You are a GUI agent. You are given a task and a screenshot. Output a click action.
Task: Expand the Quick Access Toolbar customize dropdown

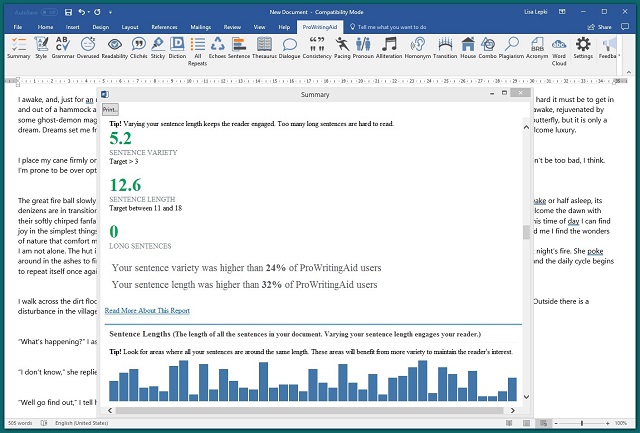(x=110, y=13)
